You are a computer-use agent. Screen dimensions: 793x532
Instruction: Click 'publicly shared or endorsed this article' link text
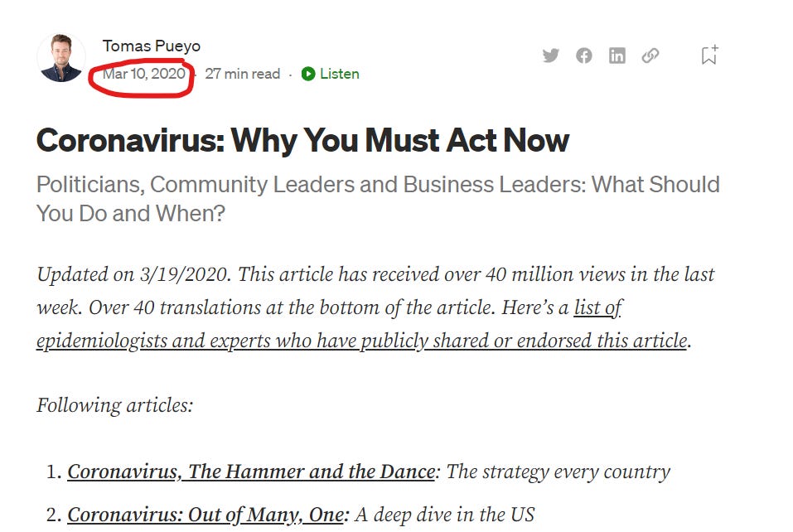click(524, 341)
